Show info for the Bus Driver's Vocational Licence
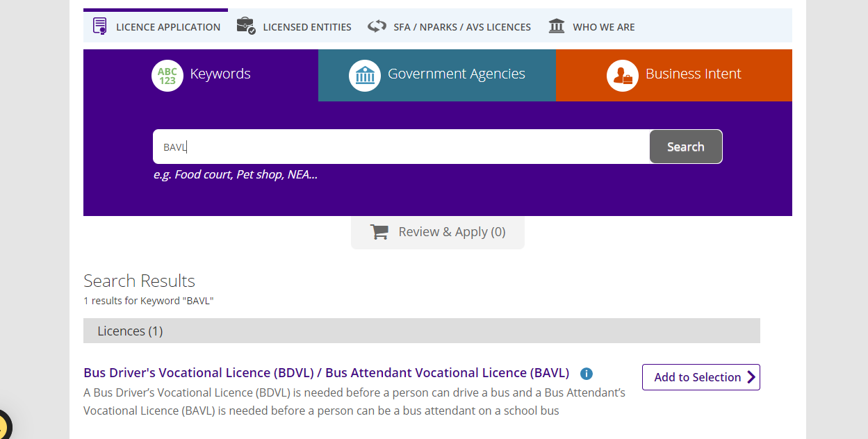868x439 pixels. point(587,374)
